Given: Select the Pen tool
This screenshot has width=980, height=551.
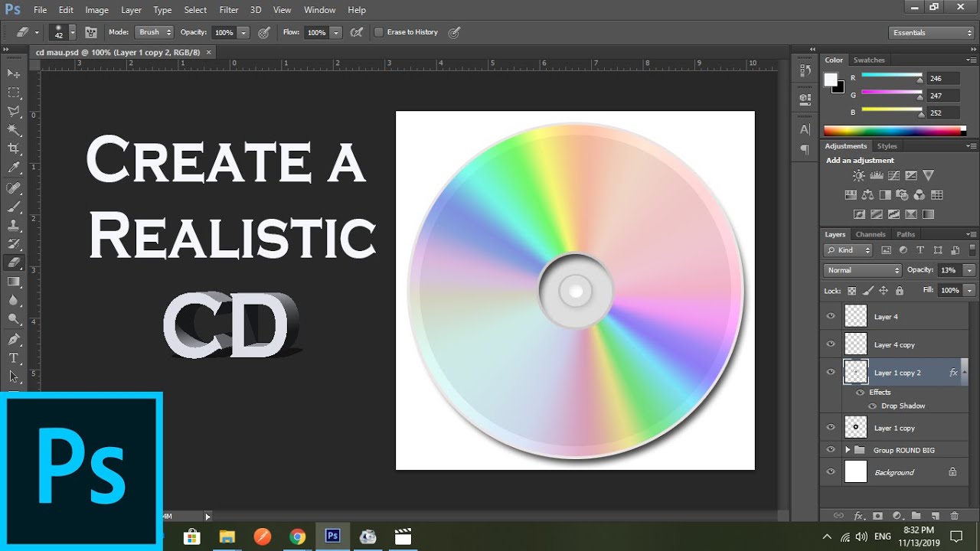Looking at the screenshot, I should pyautogui.click(x=14, y=339).
